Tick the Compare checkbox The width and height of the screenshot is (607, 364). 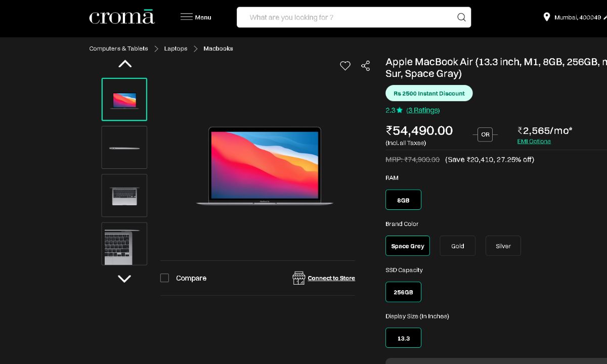[x=164, y=278]
